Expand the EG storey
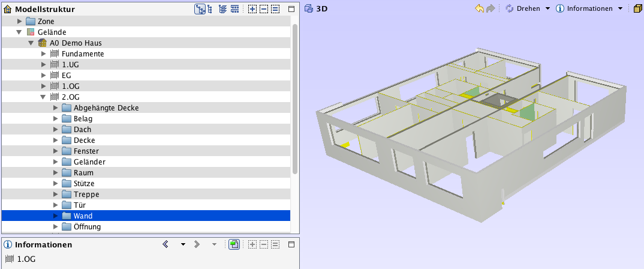Viewport: 644px width, 269px height. tap(44, 75)
